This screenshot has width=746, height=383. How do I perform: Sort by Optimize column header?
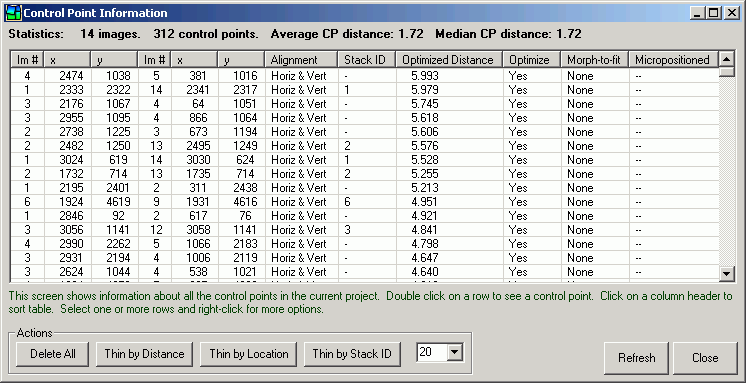tap(532, 60)
